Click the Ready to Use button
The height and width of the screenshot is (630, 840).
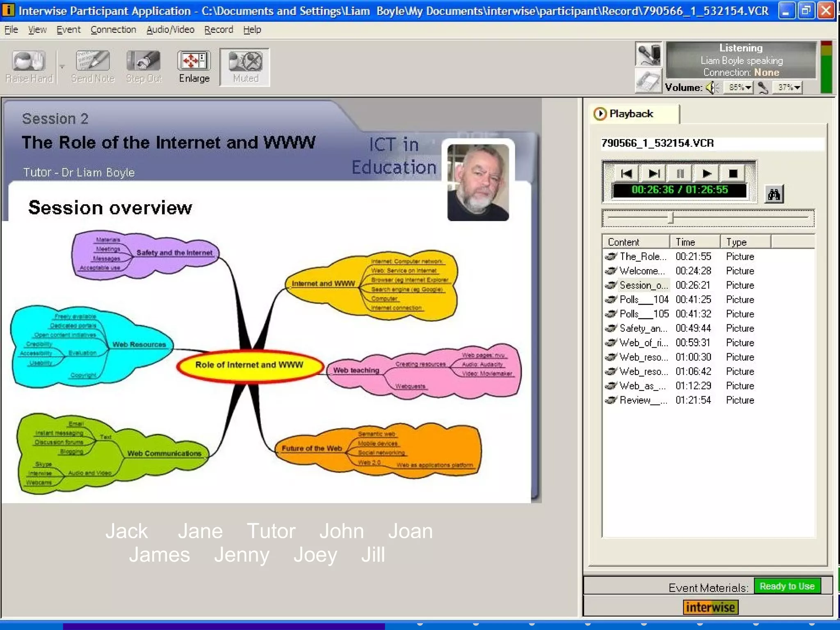tap(787, 586)
